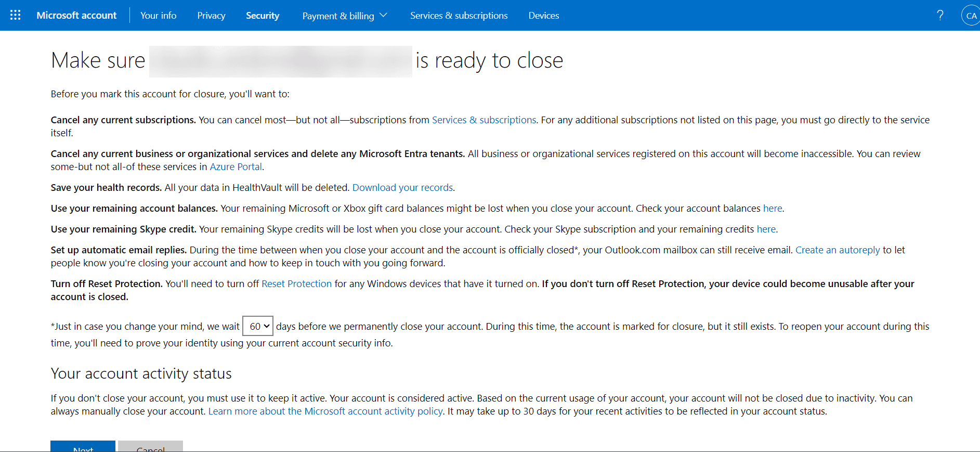Click 'Turn off Reset Protection.' bold text
Image resolution: width=980 pixels, height=452 pixels.
point(107,283)
